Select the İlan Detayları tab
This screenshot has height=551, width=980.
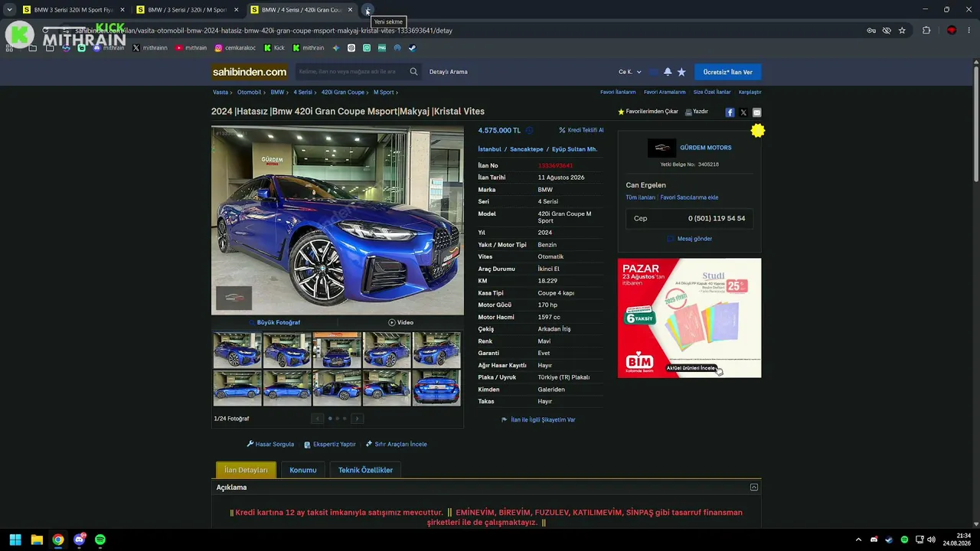click(x=246, y=470)
